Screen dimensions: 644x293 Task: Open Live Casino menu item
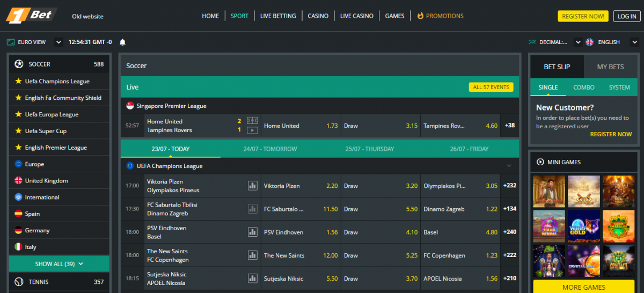coord(357,16)
